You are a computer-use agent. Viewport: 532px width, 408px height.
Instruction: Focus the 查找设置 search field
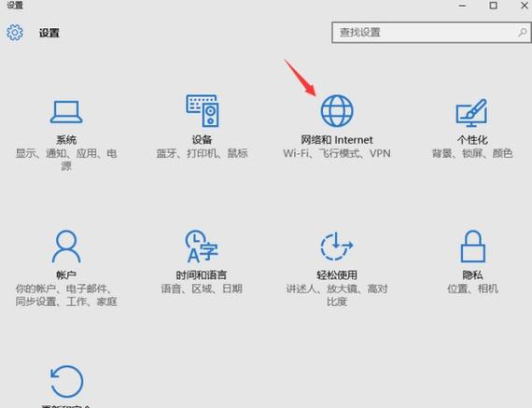[x=431, y=33]
